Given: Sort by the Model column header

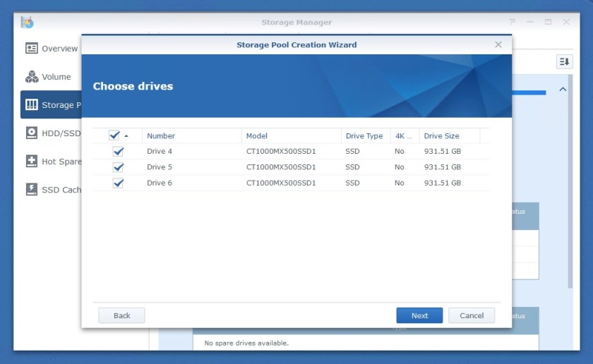Looking at the screenshot, I should click(257, 135).
